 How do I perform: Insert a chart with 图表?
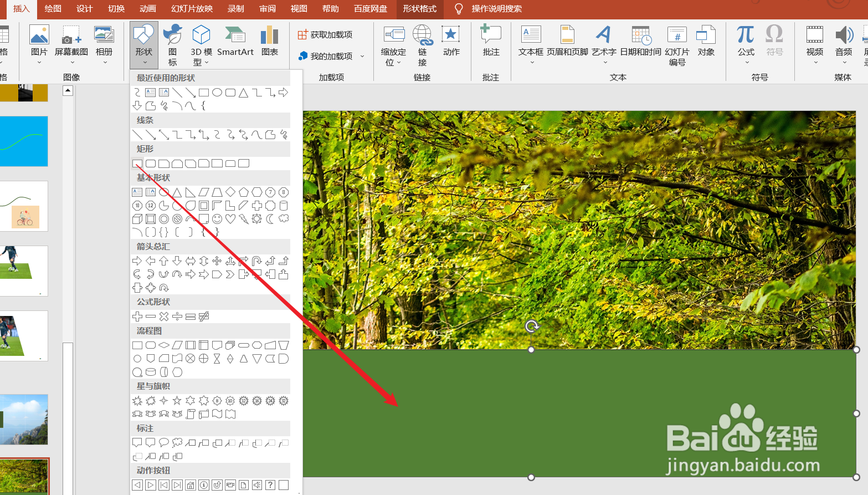pyautogui.click(x=270, y=42)
